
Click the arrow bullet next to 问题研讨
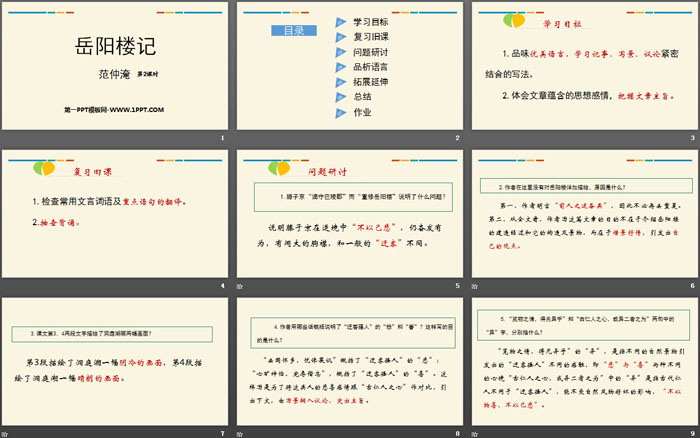[342, 51]
